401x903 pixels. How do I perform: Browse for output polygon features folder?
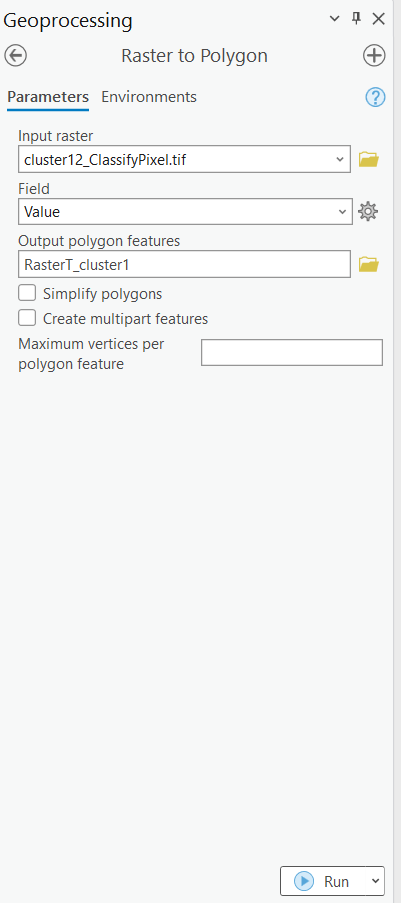pos(369,264)
